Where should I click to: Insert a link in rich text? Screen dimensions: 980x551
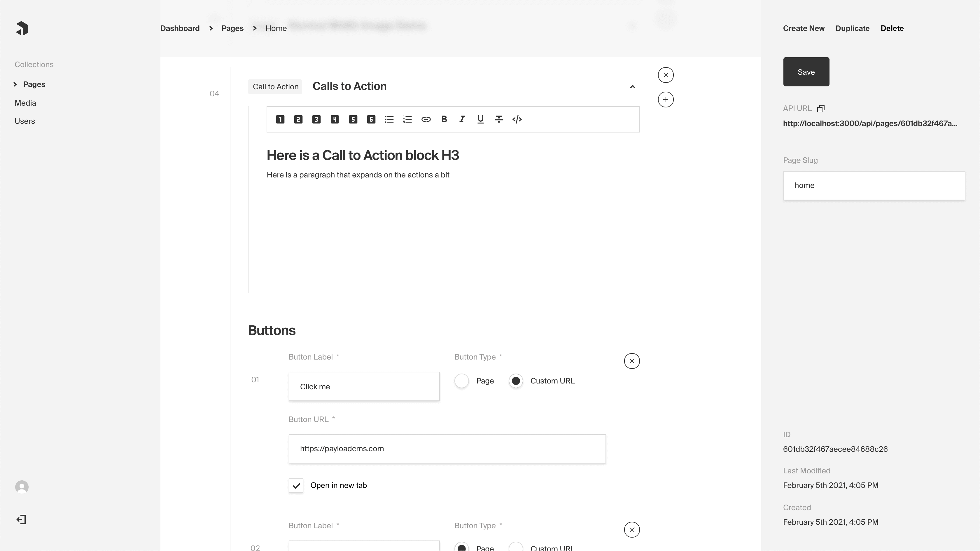[x=426, y=120]
